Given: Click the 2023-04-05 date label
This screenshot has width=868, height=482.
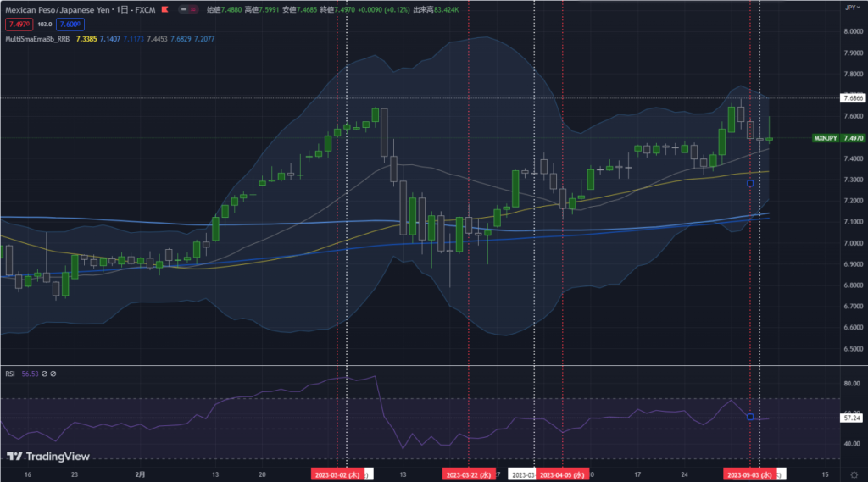Looking at the screenshot, I should click(x=562, y=475).
